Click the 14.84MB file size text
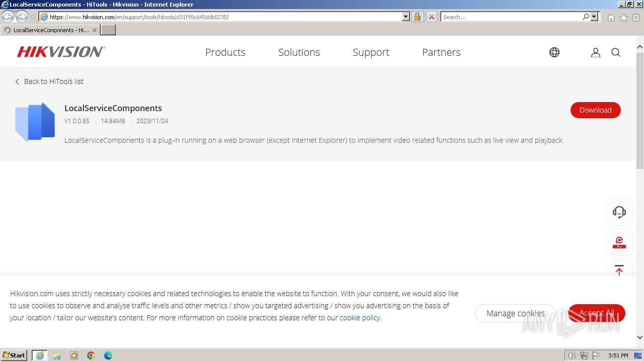 click(113, 121)
